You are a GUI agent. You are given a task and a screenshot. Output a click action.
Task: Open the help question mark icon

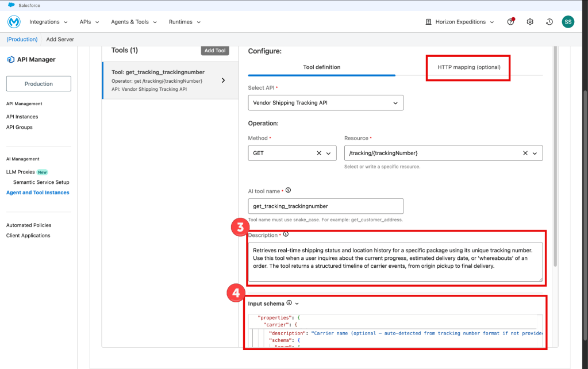click(x=510, y=22)
